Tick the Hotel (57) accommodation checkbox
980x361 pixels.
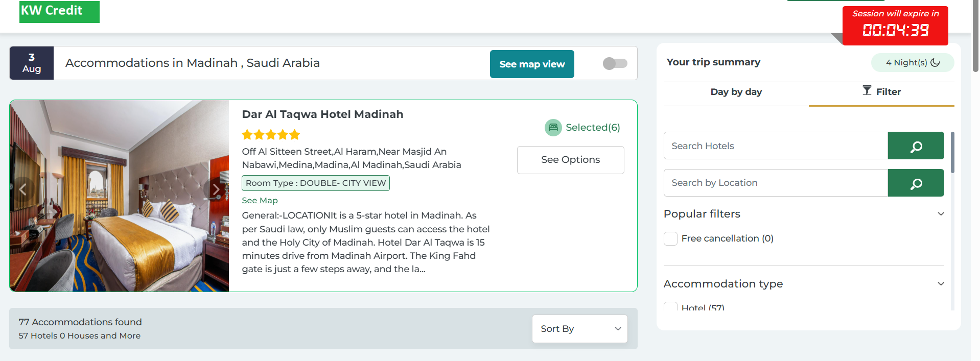coord(670,307)
